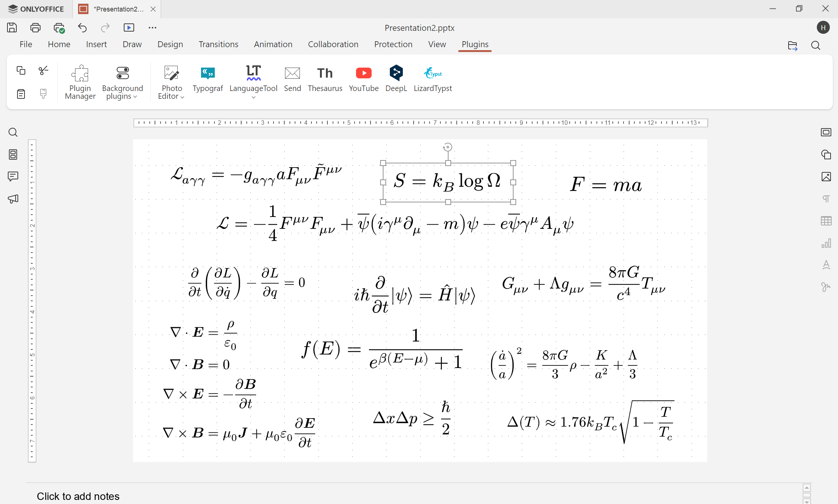Open the Send plugin
This screenshot has height=504, width=838.
point(292,79)
